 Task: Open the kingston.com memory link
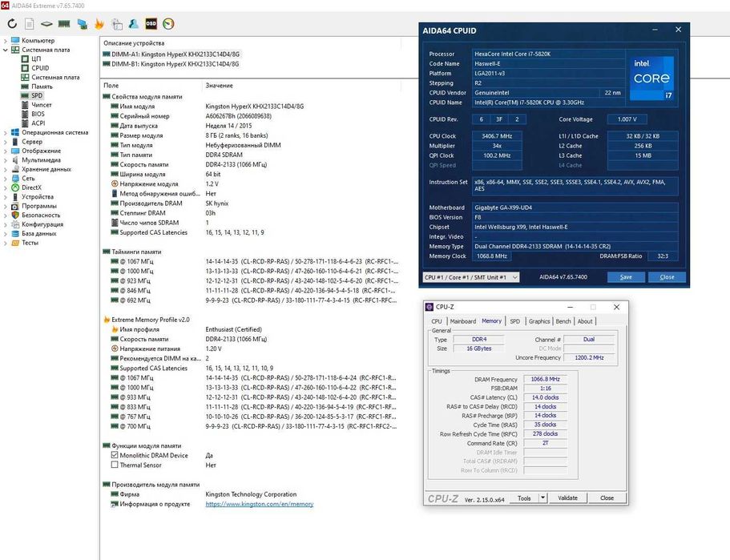(260, 504)
